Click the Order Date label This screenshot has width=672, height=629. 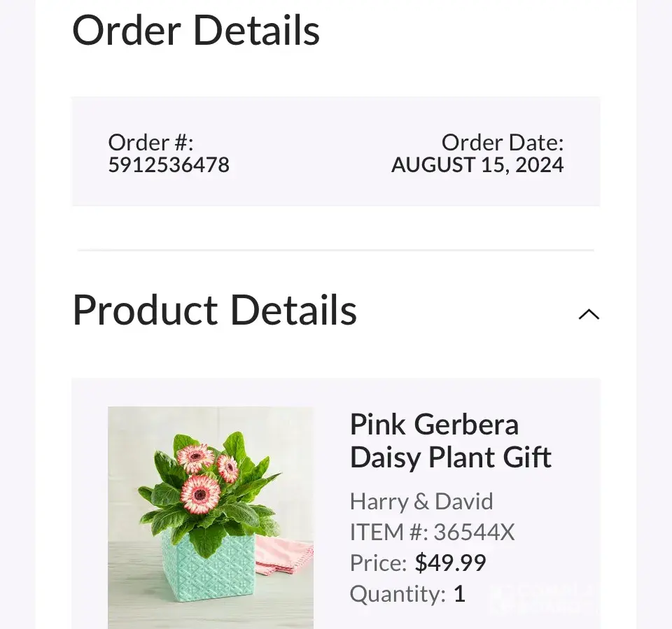(x=503, y=143)
